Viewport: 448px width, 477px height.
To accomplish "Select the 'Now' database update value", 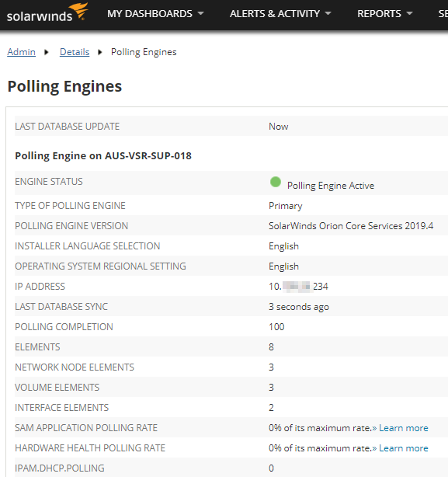I will (279, 127).
